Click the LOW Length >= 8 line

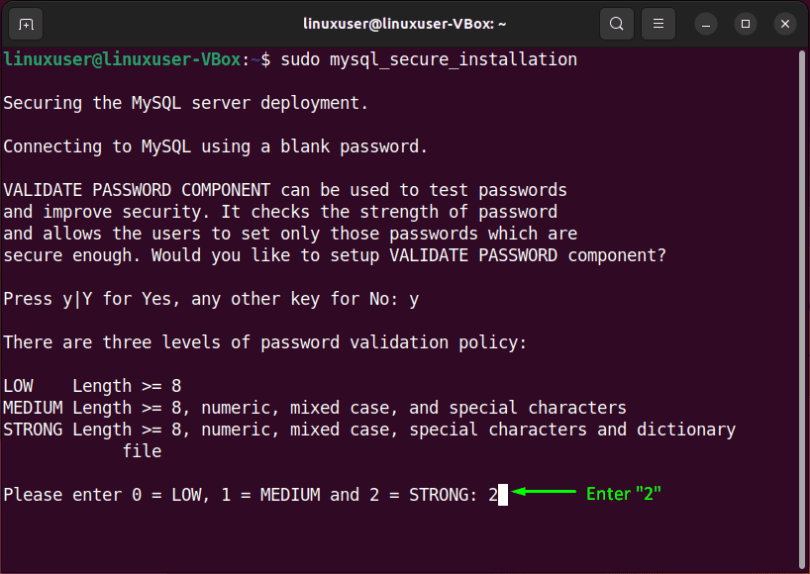pyautogui.click(x=92, y=386)
